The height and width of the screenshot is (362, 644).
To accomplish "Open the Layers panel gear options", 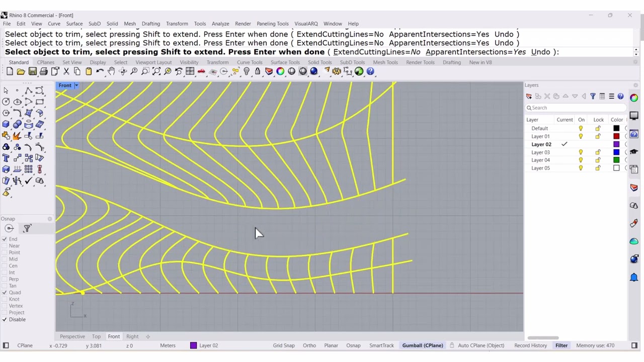I will point(636,85).
